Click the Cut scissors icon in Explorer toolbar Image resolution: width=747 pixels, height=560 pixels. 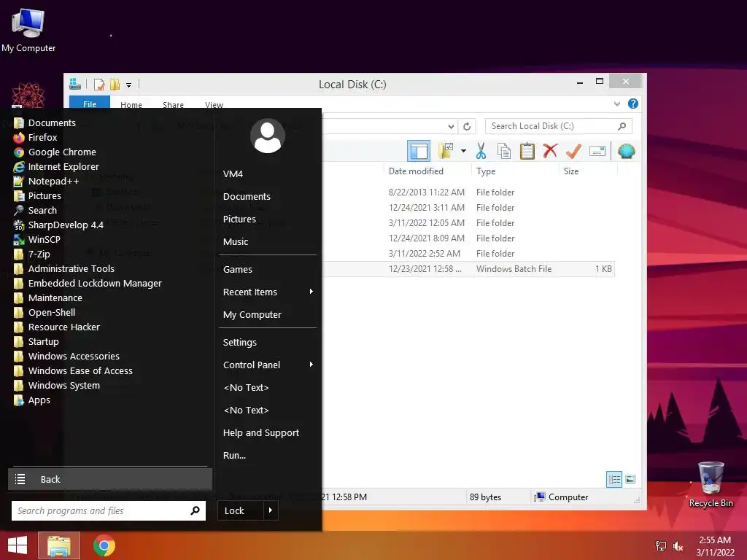point(481,152)
